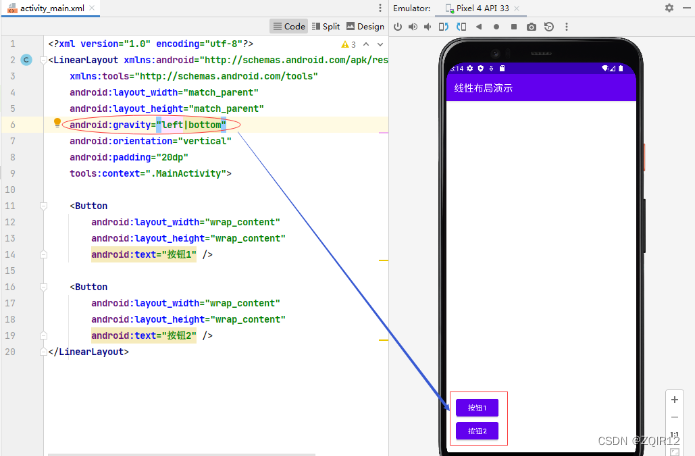
Task: Click the tools:context=".MainActivity" line
Action: (150, 173)
